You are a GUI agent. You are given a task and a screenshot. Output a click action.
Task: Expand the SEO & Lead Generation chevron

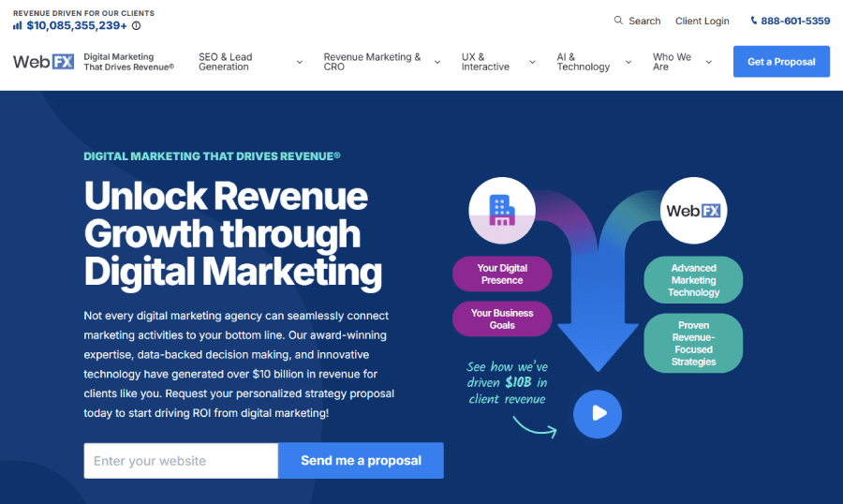(300, 63)
